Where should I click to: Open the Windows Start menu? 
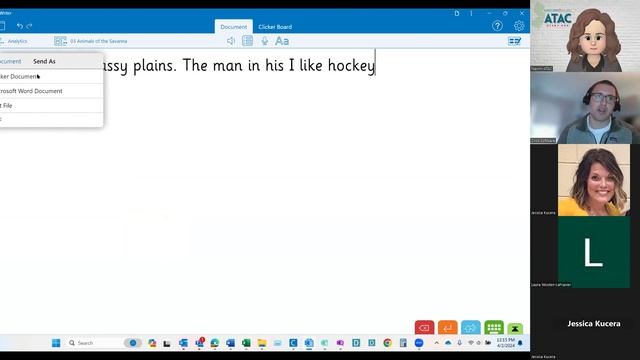coord(56,343)
